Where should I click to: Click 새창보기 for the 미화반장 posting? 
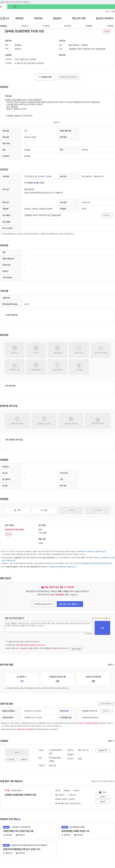103,802
